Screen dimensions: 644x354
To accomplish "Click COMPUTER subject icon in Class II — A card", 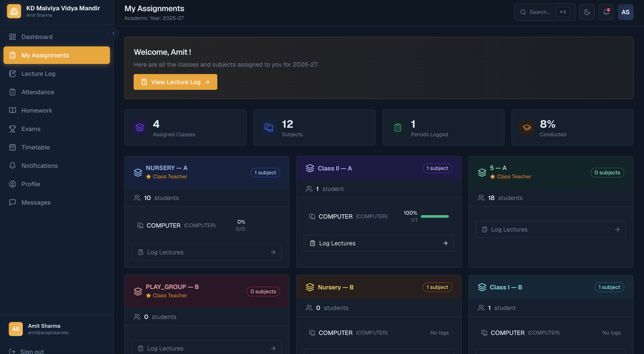I will pyautogui.click(x=312, y=216).
